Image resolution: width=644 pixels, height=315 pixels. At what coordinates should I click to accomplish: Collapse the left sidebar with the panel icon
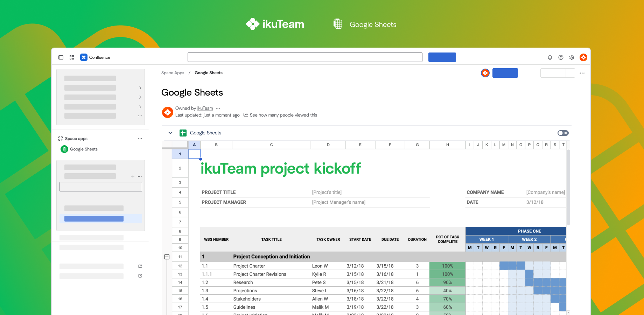61,57
